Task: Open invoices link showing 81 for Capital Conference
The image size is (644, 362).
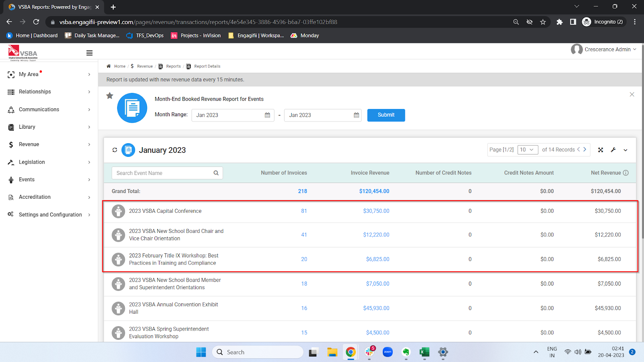Action: click(304, 211)
